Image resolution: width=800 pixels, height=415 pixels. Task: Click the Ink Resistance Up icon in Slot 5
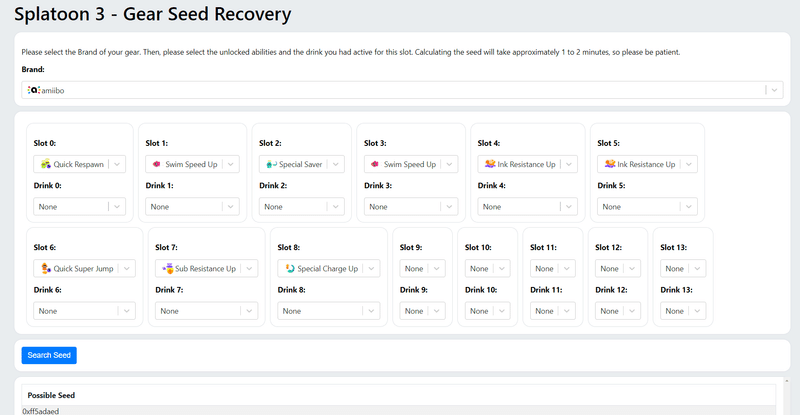point(610,164)
